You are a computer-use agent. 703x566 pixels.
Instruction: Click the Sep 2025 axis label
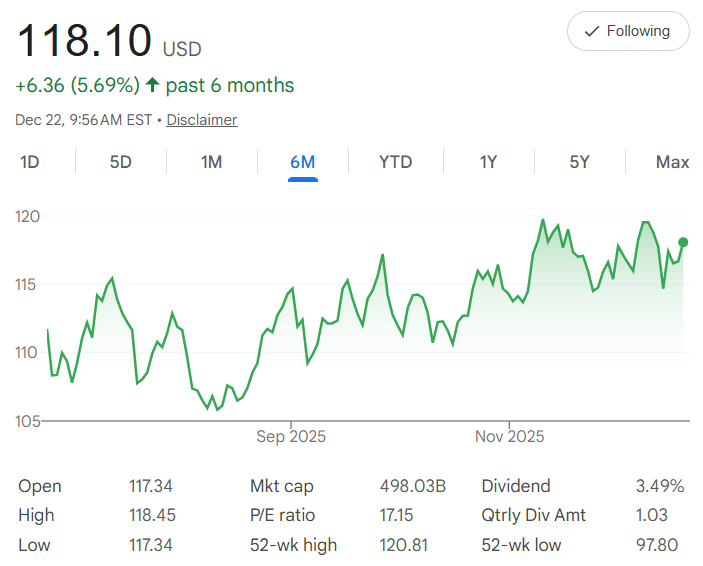pyautogui.click(x=291, y=436)
